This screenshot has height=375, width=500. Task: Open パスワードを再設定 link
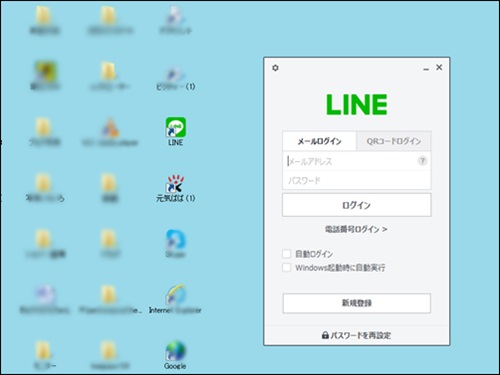point(357,335)
